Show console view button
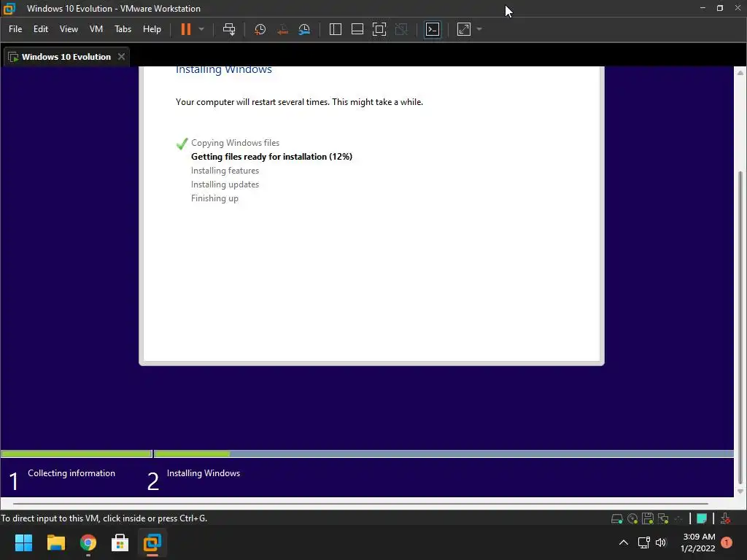This screenshot has height=560, width=747. (x=433, y=29)
